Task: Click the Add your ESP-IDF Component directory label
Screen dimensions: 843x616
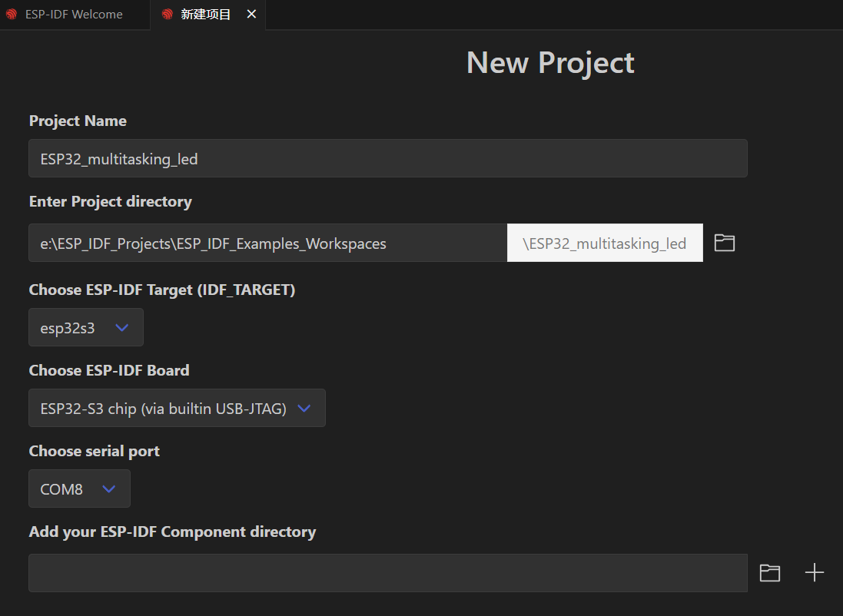Action: pyautogui.click(x=172, y=532)
